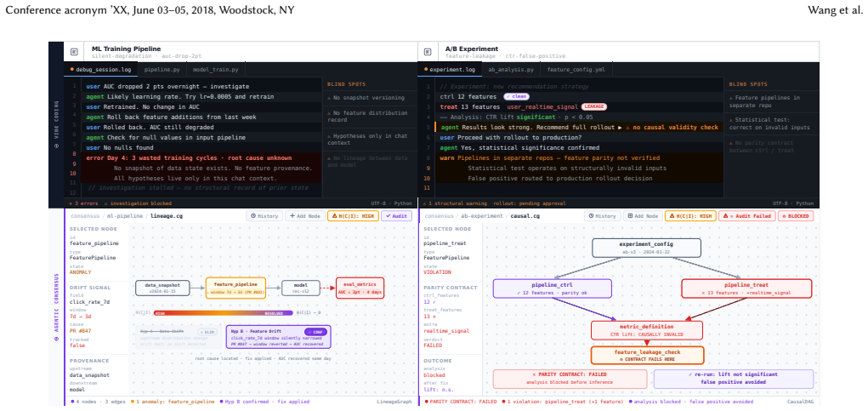Click Add Node in the causal graph toolbar
The width and height of the screenshot is (868, 411).
pos(643,216)
